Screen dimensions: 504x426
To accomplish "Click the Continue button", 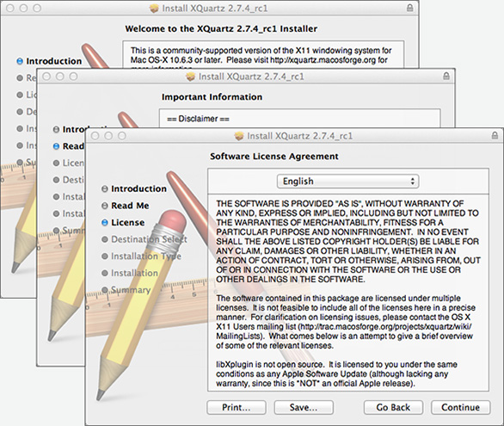I will click(x=461, y=407).
